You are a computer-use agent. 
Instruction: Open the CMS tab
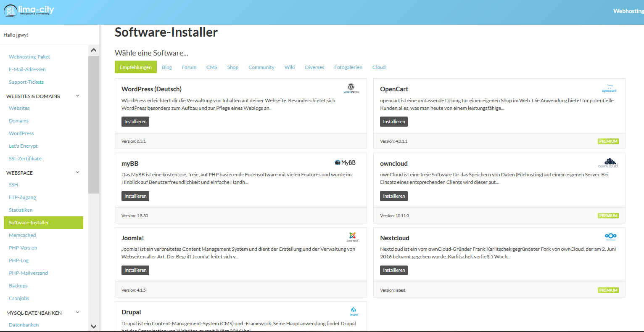(212, 67)
